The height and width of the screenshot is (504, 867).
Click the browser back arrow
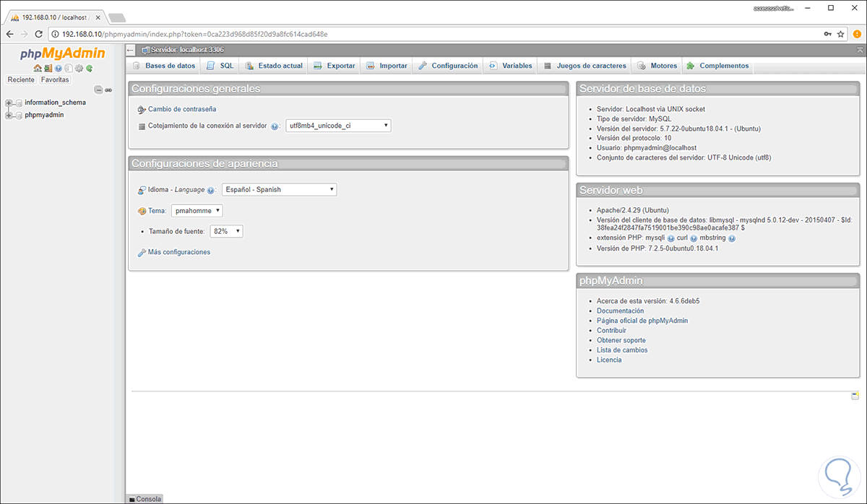(9, 34)
